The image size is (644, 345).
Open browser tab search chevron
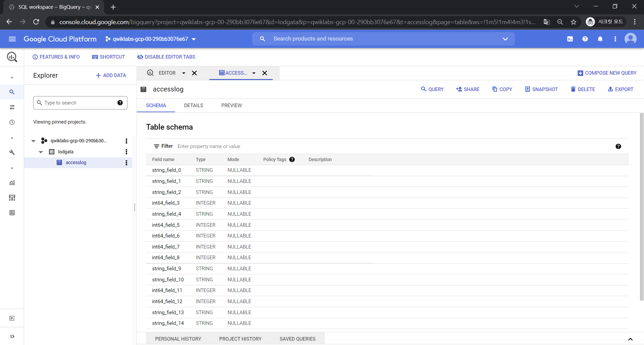pos(577,6)
